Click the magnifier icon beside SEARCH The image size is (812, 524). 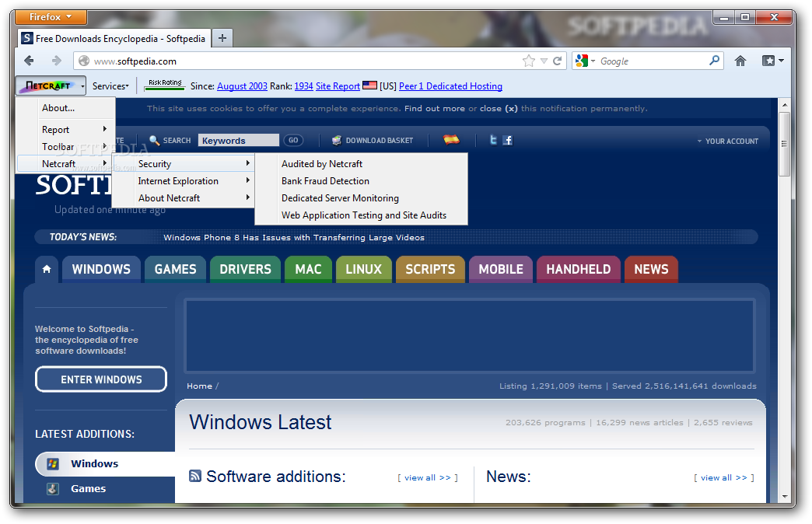click(154, 140)
